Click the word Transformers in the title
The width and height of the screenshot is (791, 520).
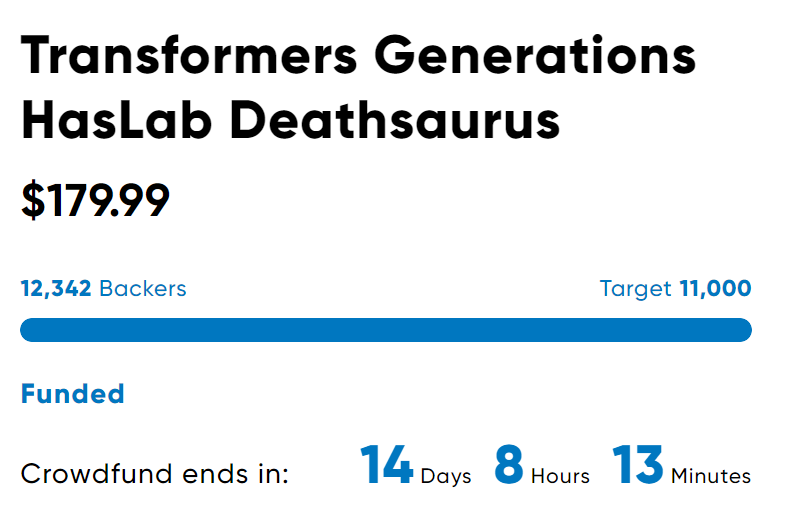[189, 55]
